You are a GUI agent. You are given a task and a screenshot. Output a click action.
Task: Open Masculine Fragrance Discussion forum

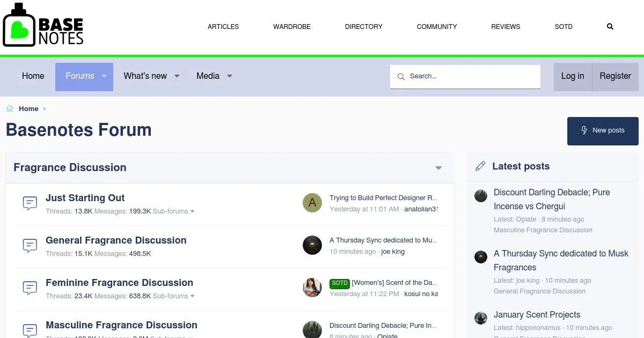(121, 325)
